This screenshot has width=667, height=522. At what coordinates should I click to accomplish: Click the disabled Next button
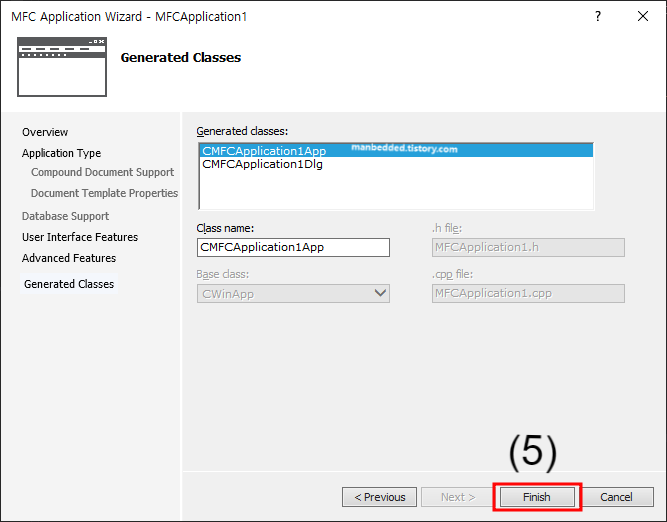(x=458, y=497)
